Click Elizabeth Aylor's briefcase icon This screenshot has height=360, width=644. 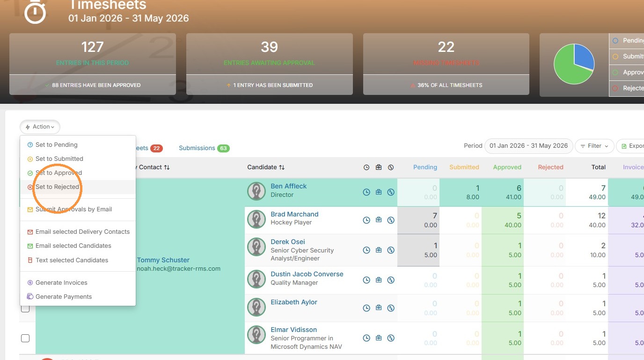(379, 308)
